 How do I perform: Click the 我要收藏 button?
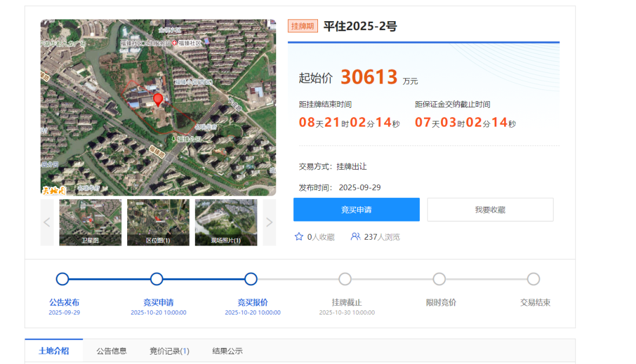point(490,210)
